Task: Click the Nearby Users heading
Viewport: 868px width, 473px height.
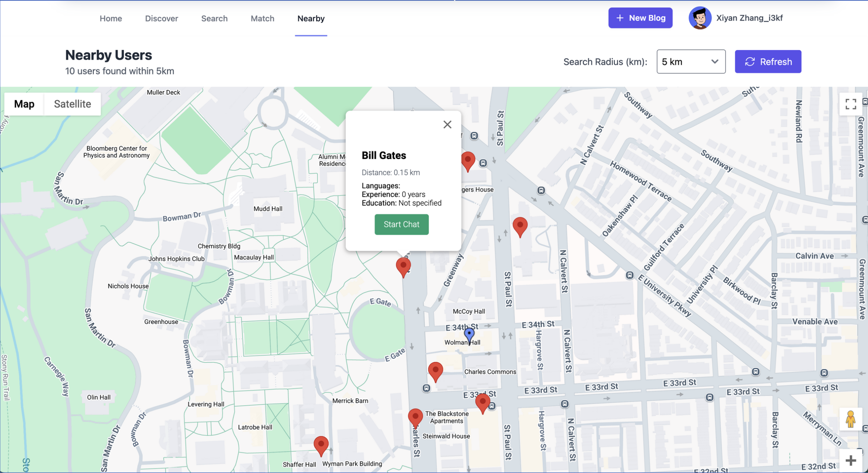Action: click(x=108, y=55)
